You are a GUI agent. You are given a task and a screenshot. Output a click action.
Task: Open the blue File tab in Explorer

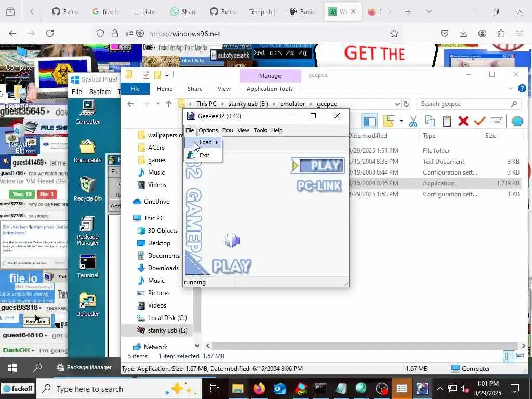click(x=135, y=89)
